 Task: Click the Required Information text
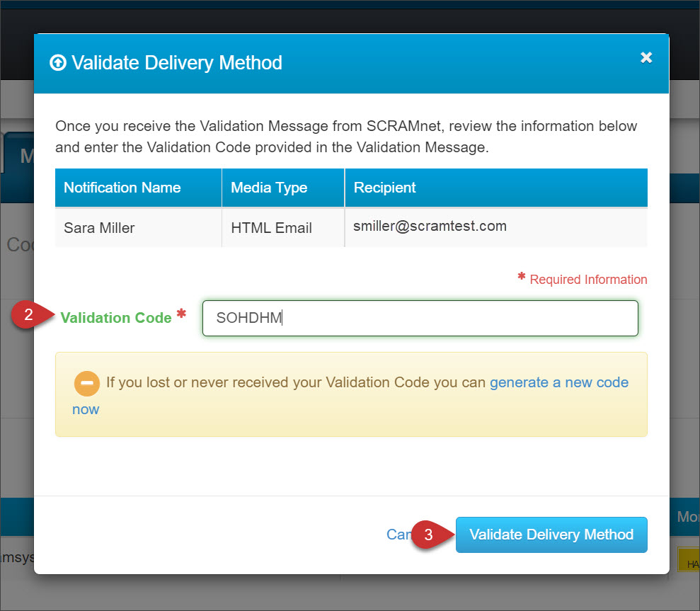click(588, 280)
